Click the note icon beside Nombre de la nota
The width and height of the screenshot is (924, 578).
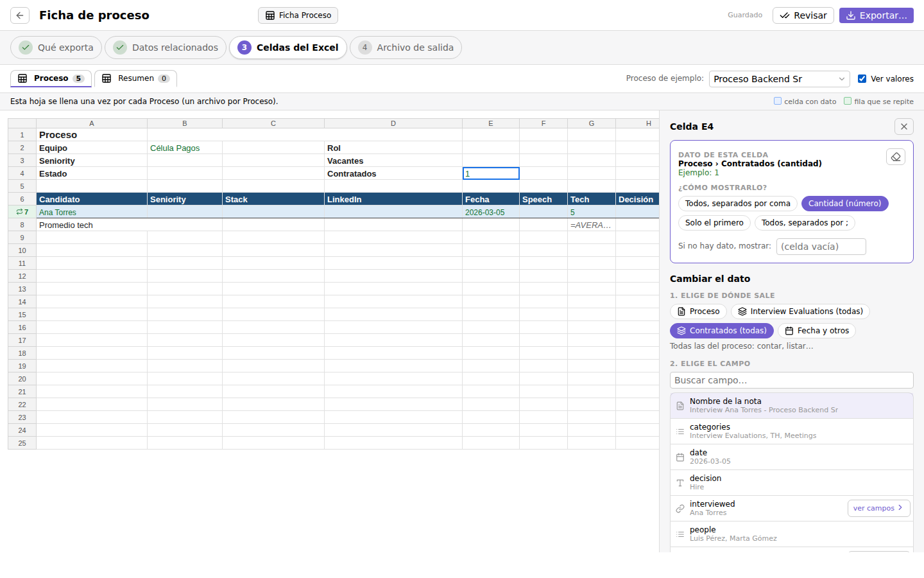[x=680, y=406]
